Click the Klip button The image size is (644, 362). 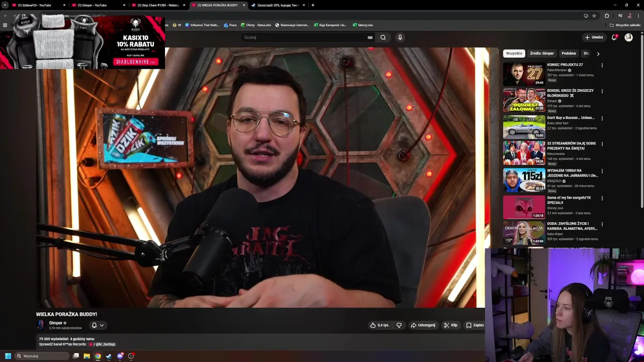[450, 325]
